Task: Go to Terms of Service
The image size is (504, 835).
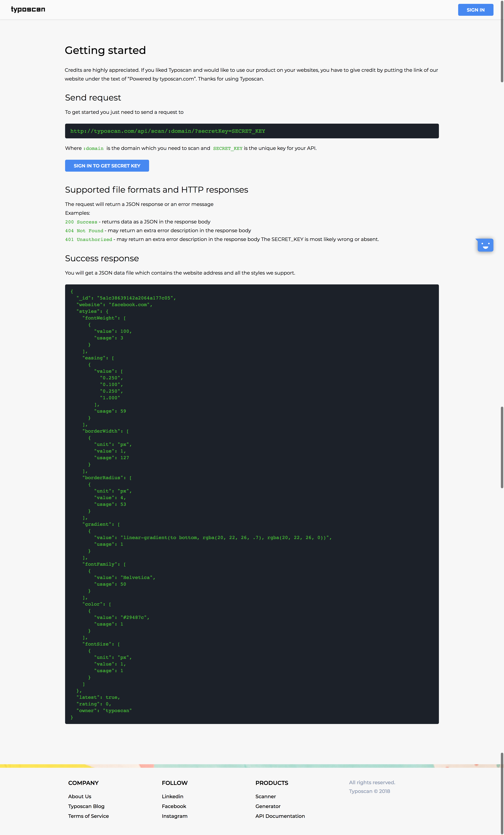Action: (88, 816)
